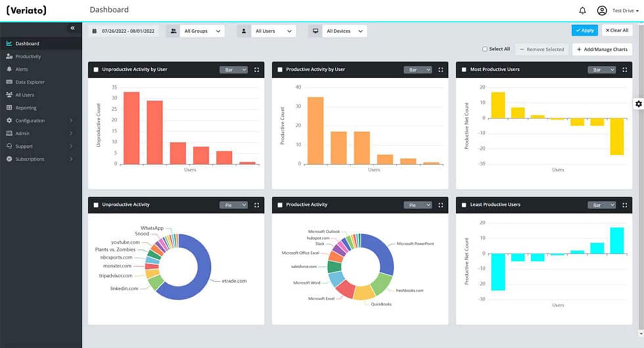This screenshot has width=644, height=348.
Task: Click the single-user icon beside All Users filter
Action: click(x=244, y=31)
